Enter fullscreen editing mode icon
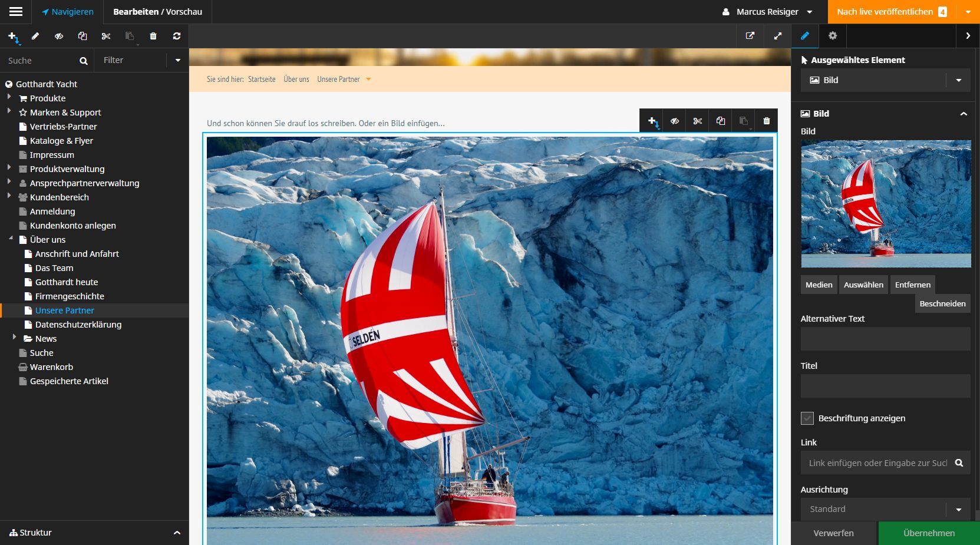 click(778, 36)
